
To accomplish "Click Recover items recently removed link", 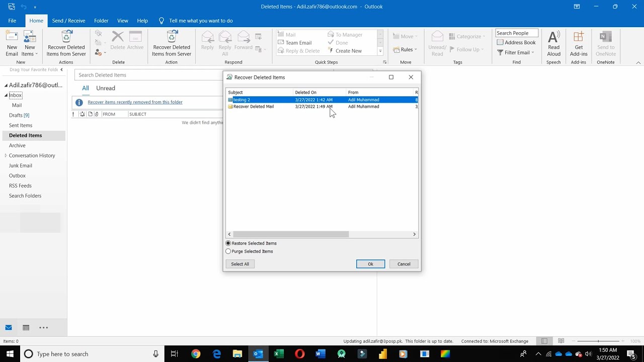I will (135, 102).
